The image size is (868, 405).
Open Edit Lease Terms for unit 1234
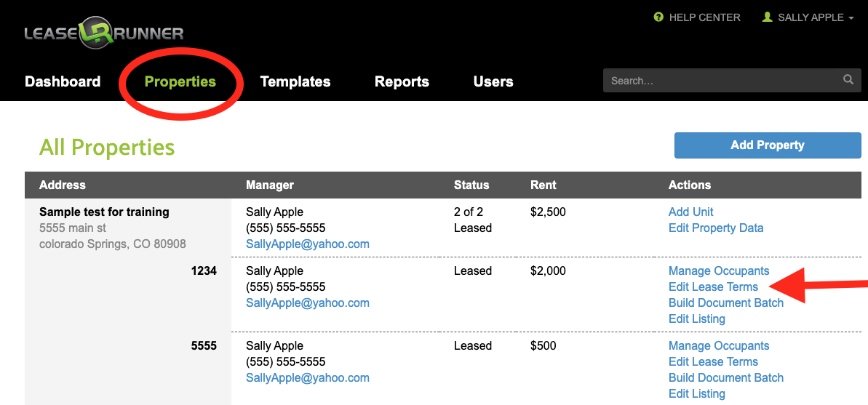point(713,286)
